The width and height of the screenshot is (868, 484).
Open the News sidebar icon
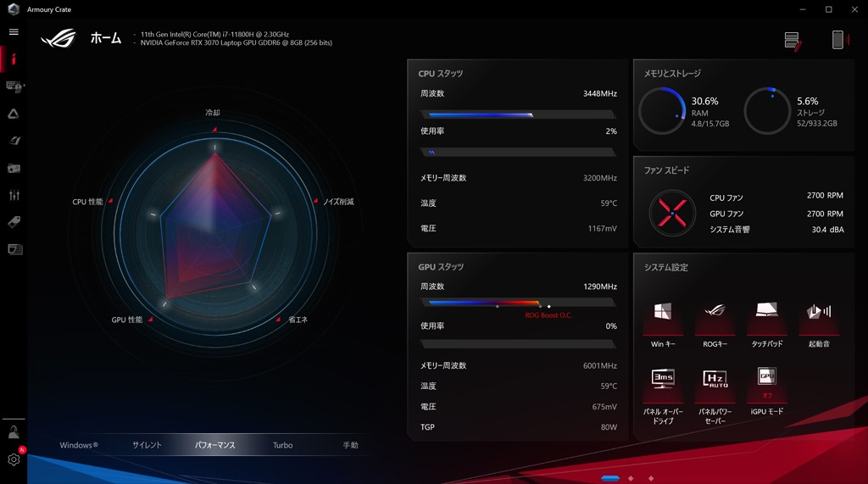click(15, 249)
